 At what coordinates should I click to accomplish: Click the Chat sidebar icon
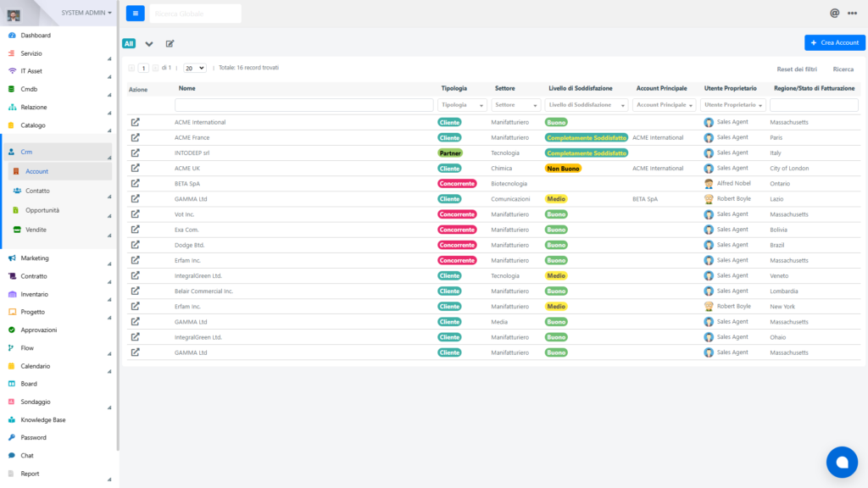(x=12, y=455)
